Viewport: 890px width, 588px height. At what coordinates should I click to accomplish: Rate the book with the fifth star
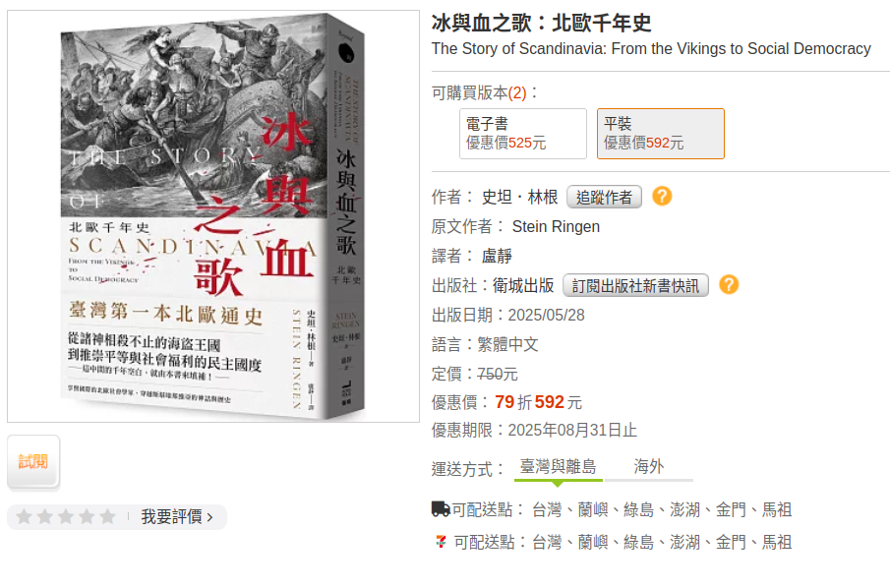(107, 516)
